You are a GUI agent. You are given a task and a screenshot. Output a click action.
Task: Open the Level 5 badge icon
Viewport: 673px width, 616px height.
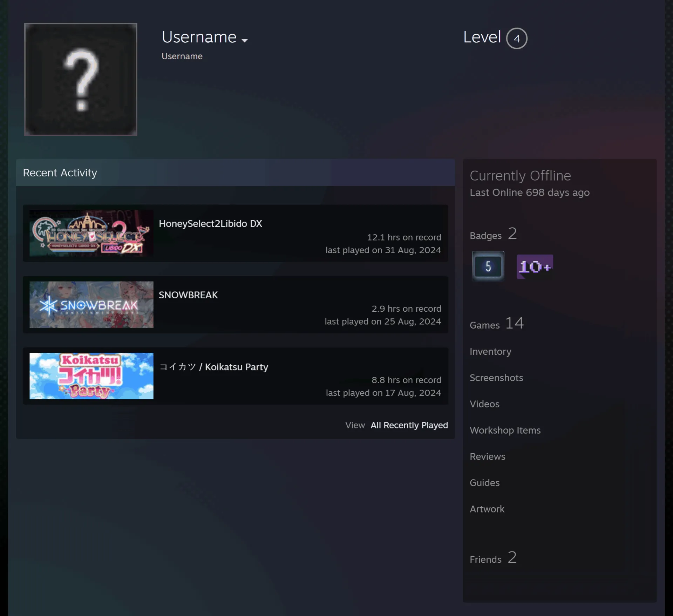pos(488,266)
